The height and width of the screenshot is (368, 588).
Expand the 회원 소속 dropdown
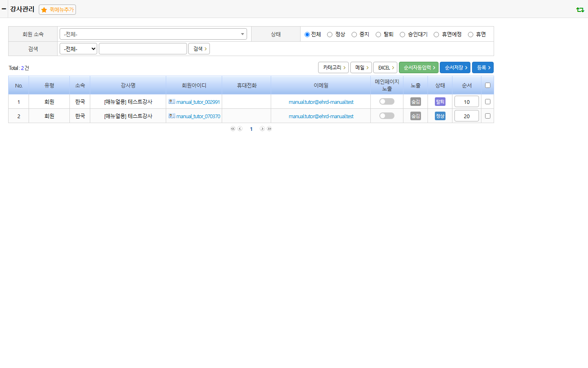[153, 34]
